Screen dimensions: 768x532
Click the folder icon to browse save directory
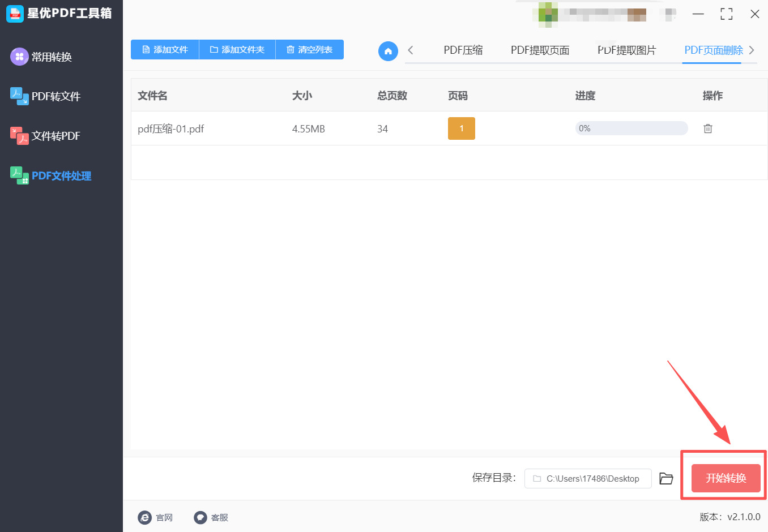pos(666,478)
